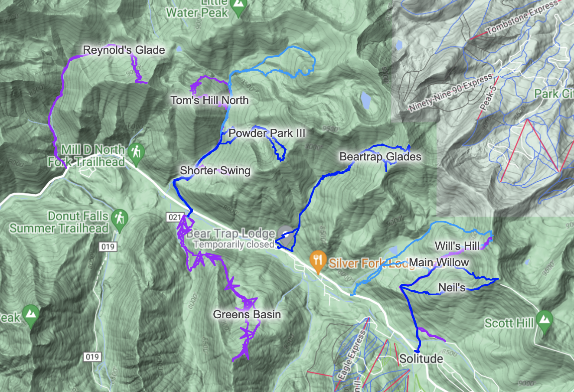This screenshot has width=574, height=392.
Task: Select the Shorter Swing route label
Action: [215, 170]
